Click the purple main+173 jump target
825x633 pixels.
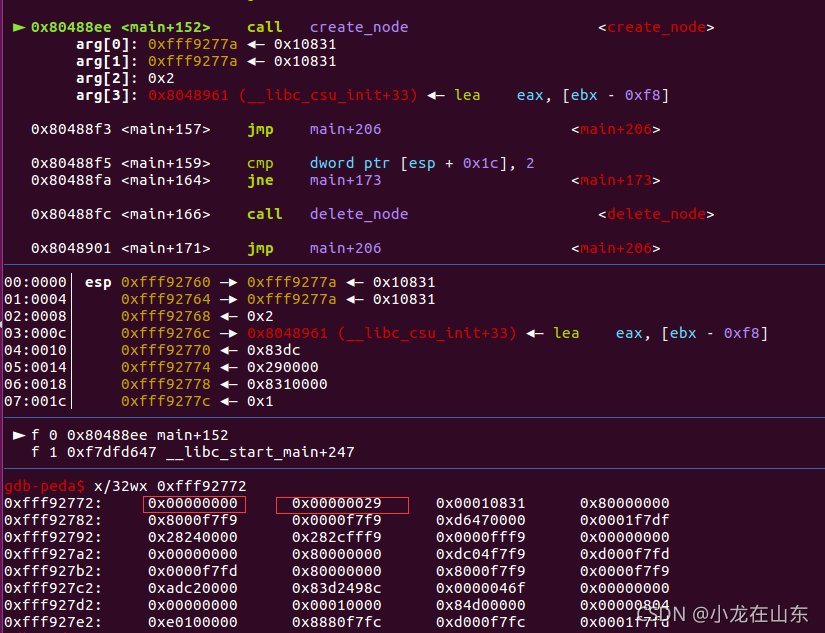pos(345,180)
